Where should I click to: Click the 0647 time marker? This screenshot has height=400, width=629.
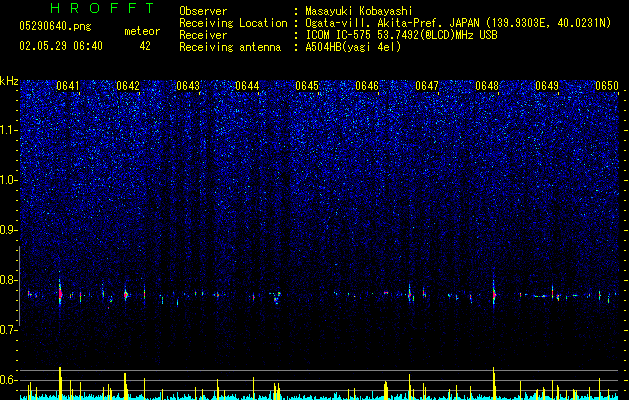(427, 86)
